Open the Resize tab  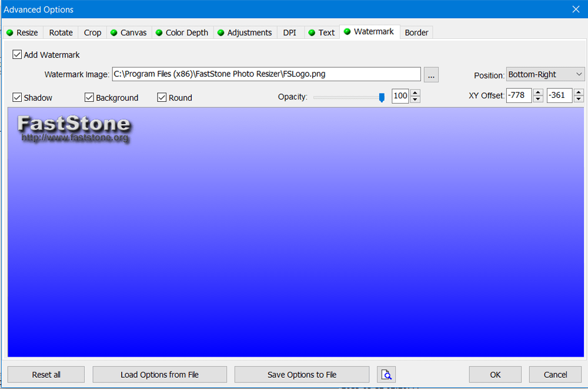(x=23, y=33)
